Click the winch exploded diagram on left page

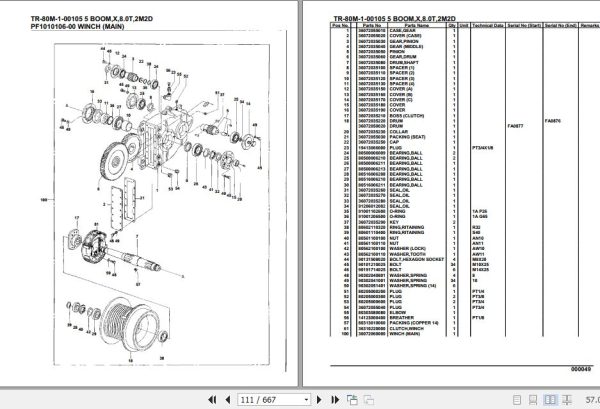[x=161, y=204]
